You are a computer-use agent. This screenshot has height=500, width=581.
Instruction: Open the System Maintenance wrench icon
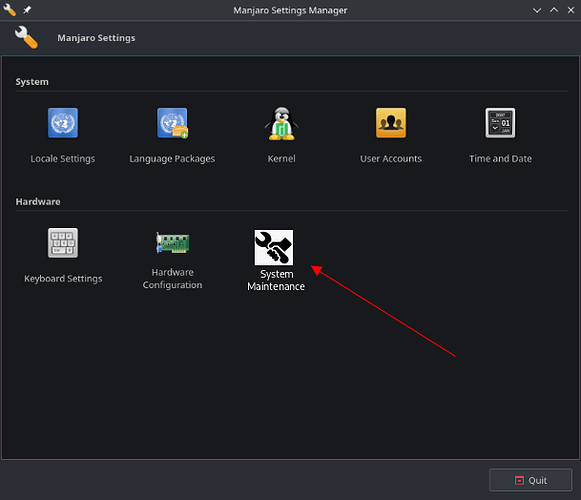tap(274, 248)
